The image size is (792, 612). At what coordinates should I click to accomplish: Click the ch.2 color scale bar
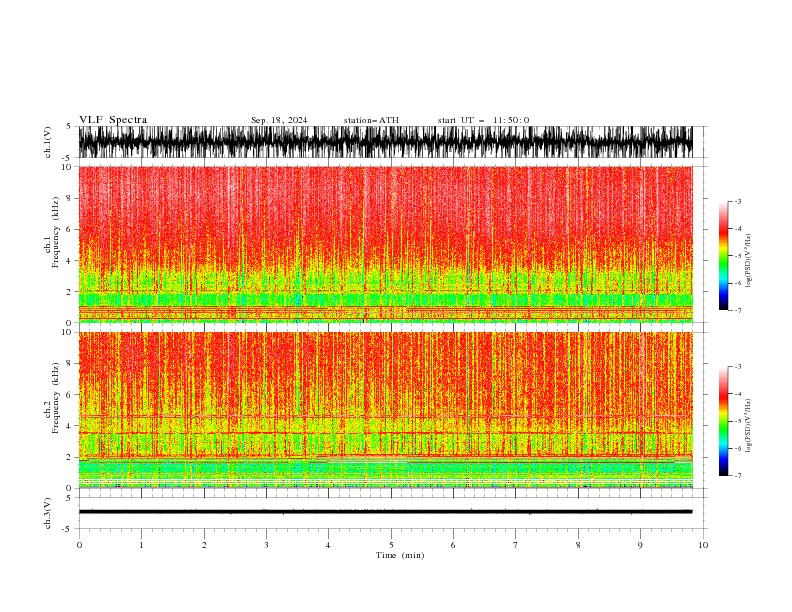click(723, 421)
